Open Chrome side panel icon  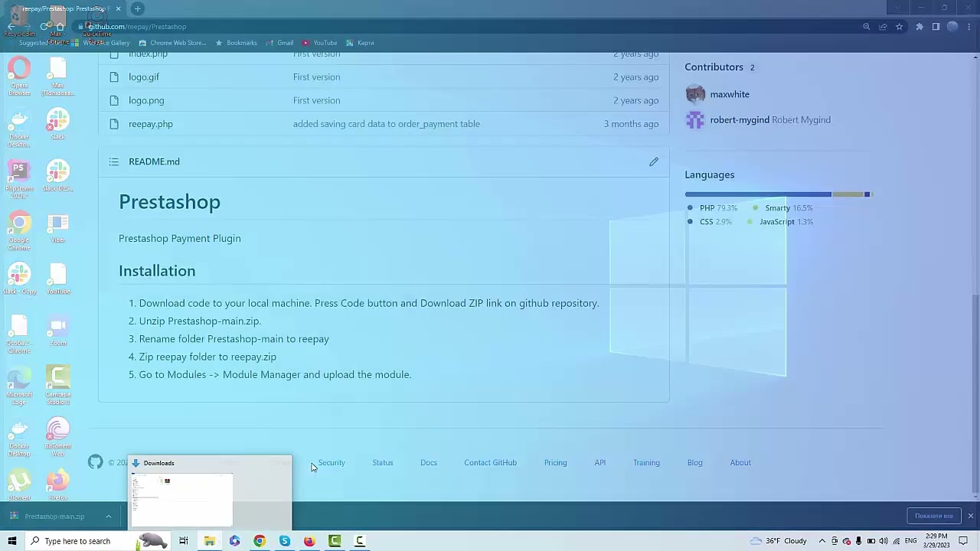pyautogui.click(x=936, y=27)
